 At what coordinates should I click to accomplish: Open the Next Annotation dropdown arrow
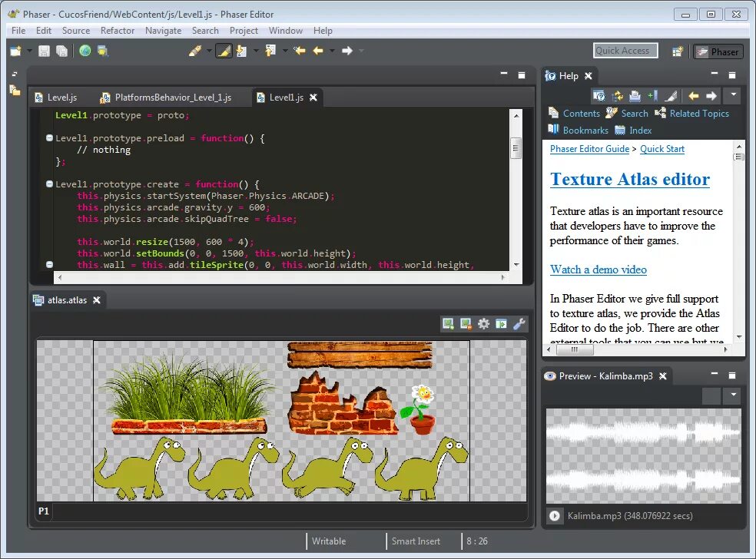click(x=256, y=51)
